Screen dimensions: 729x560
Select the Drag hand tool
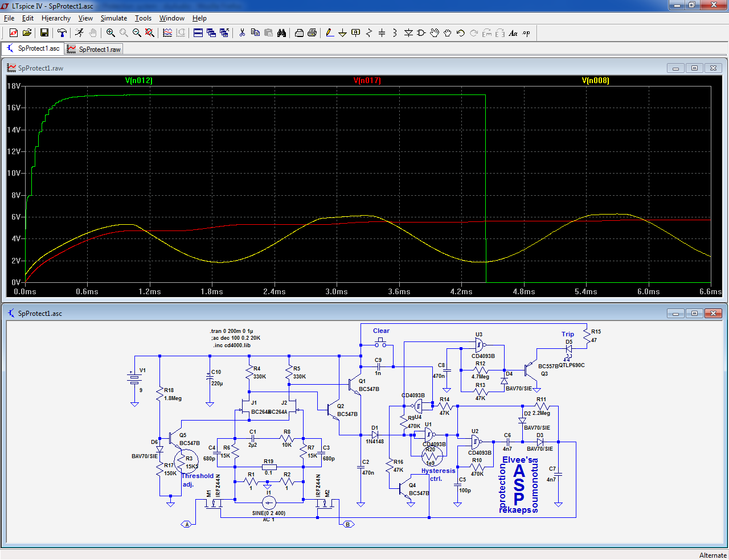(x=448, y=33)
